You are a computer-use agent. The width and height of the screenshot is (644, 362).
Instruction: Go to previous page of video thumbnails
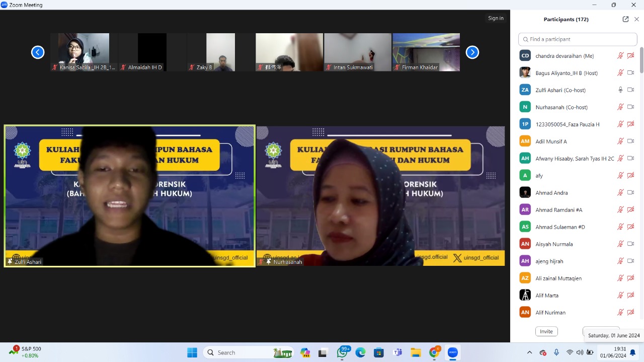(x=38, y=52)
